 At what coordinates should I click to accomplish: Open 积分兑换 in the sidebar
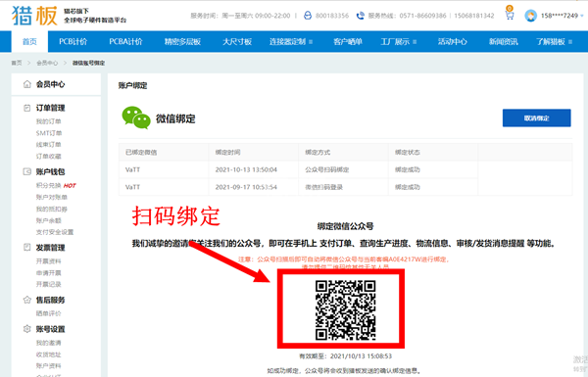48,185
